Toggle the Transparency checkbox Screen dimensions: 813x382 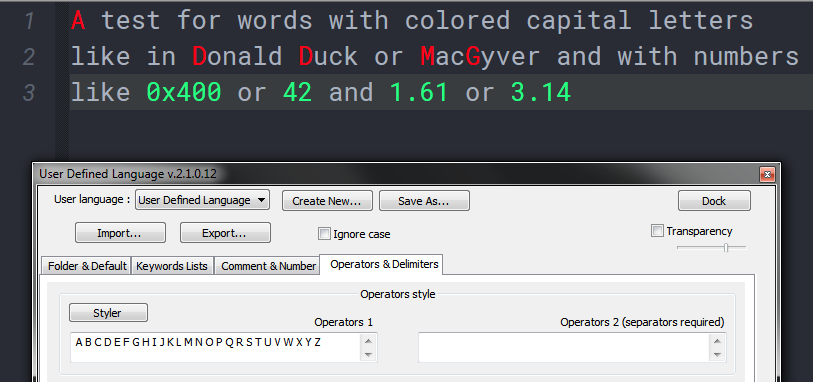[x=657, y=231]
